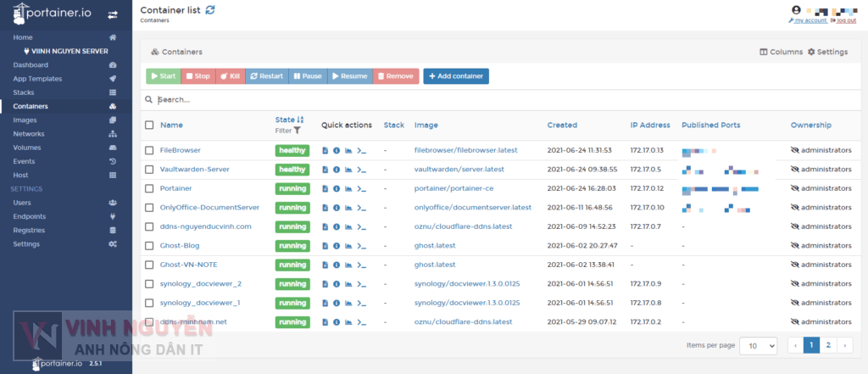
Task: Check the select-all containers checkbox
Action: tap(149, 126)
